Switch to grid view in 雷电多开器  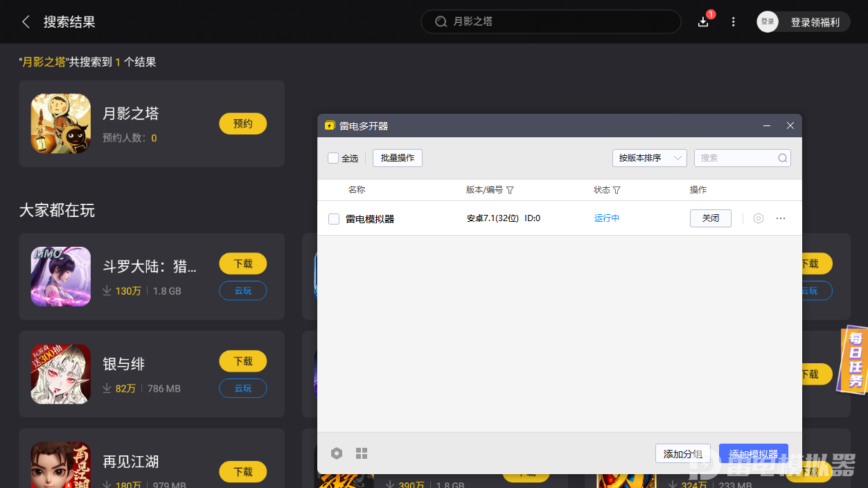361,453
